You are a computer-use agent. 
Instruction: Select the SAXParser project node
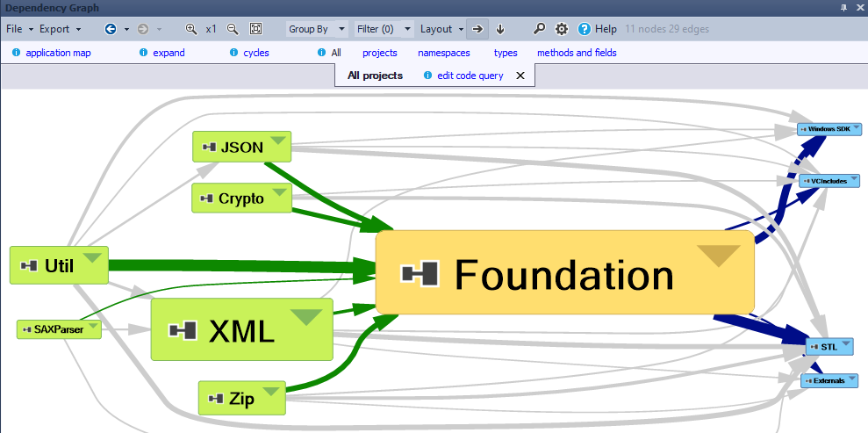[59, 329]
